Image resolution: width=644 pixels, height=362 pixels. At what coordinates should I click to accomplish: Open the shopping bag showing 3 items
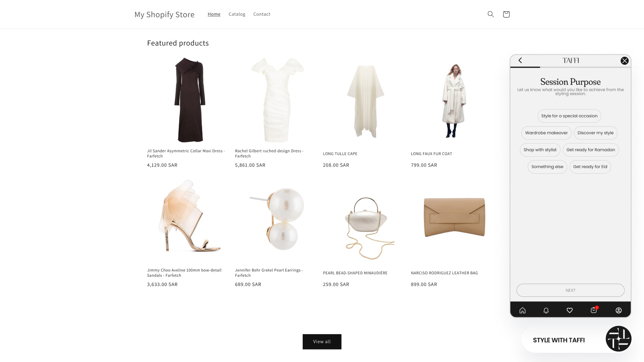point(593,310)
